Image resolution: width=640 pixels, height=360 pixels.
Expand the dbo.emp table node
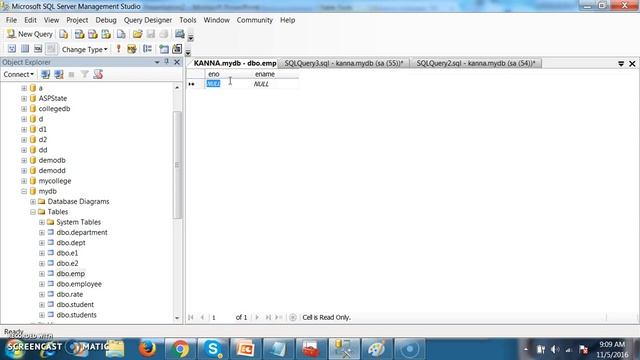42,274
